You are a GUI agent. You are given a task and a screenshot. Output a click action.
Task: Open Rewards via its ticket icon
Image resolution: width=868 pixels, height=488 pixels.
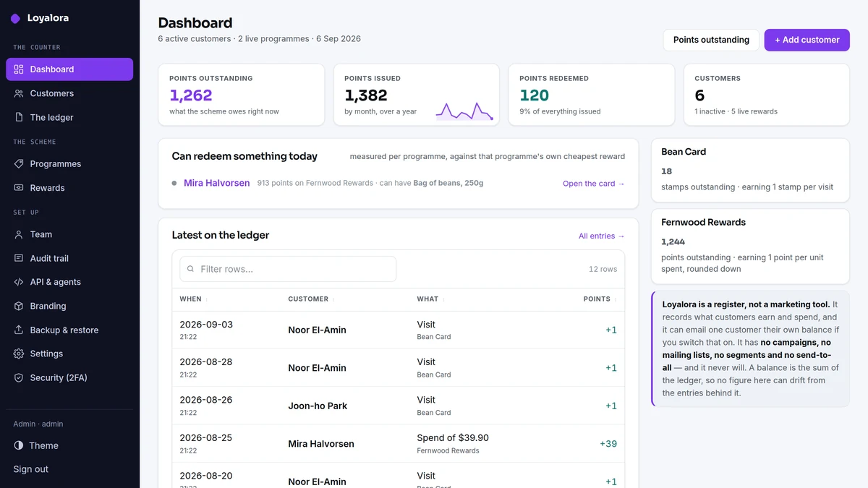point(19,188)
